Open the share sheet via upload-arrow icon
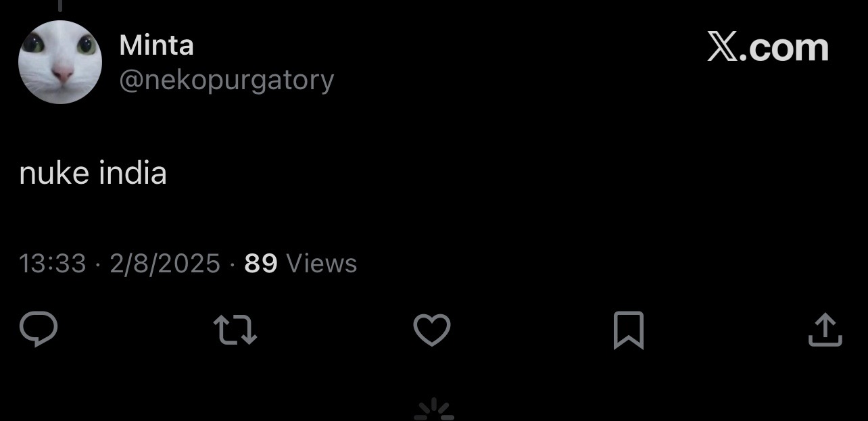 tap(825, 330)
